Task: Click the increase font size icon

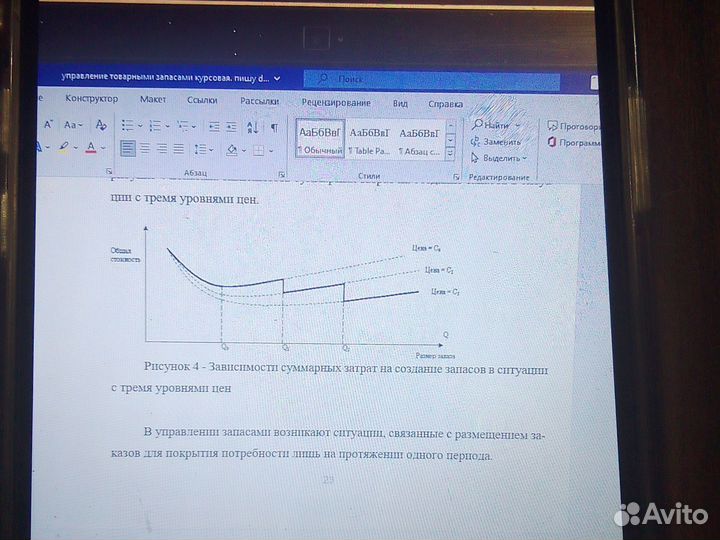Action: tap(49, 125)
